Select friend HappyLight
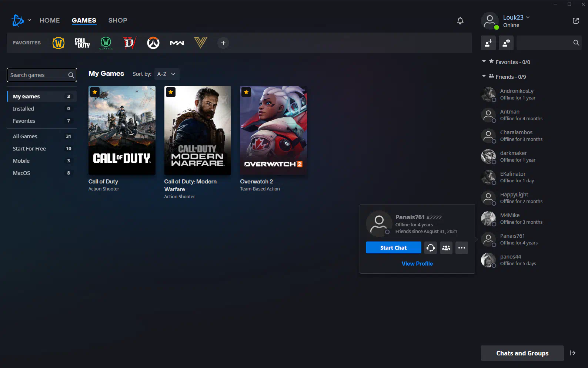This screenshot has height=368, width=588. [x=531, y=198]
